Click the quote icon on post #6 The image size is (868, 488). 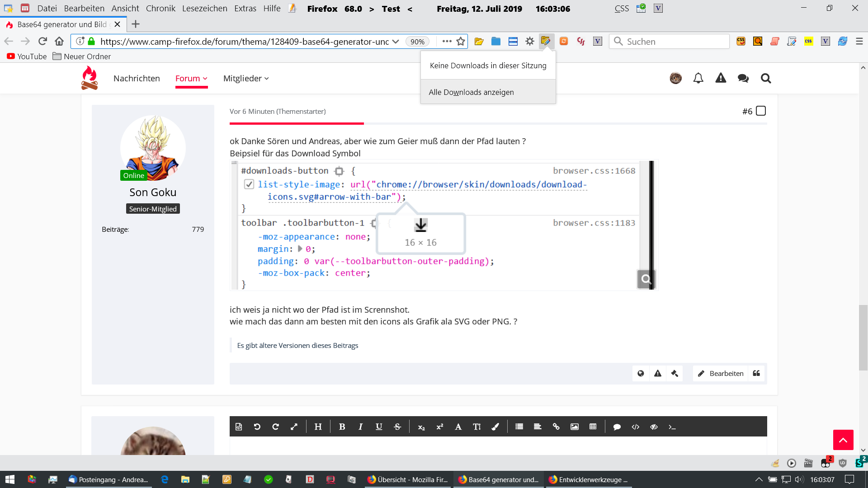pyautogui.click(x=756, y=373)
